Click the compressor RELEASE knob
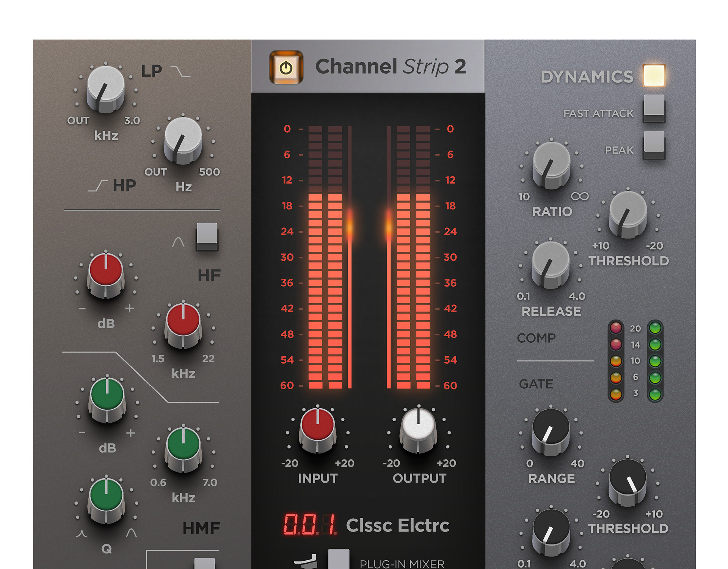 tap(551, 265)
